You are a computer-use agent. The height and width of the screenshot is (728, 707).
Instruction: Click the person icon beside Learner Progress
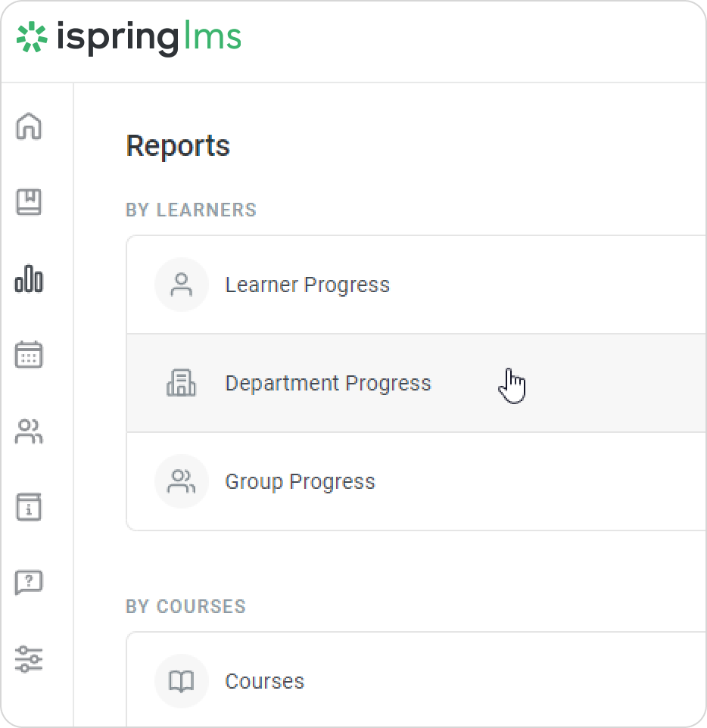point(181,285)
